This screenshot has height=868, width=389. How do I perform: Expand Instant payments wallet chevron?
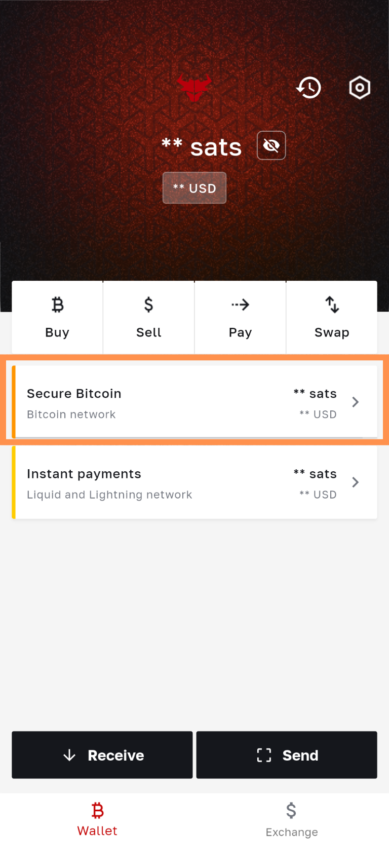(x=356, y=482)
